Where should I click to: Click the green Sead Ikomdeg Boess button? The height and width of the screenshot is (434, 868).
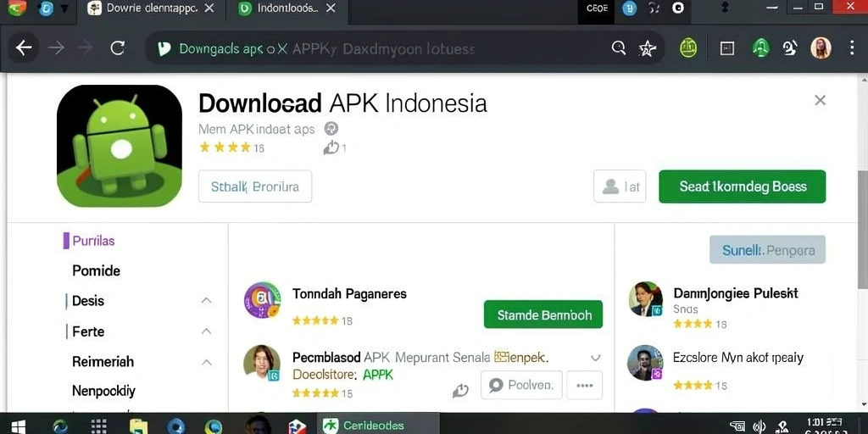click(743, 186)
